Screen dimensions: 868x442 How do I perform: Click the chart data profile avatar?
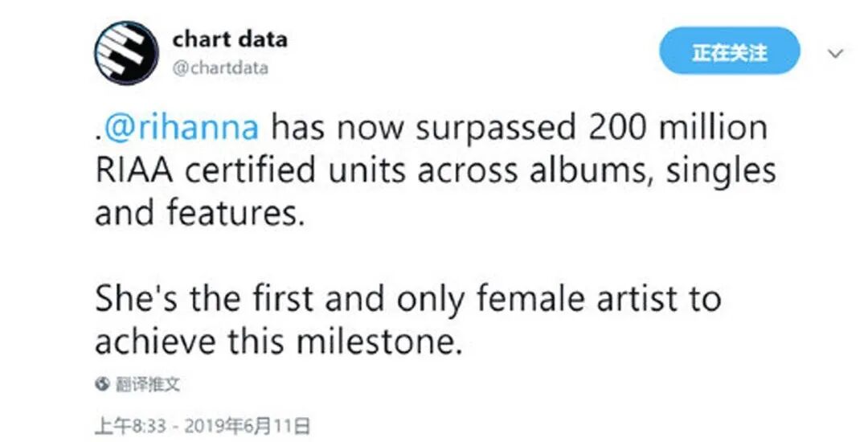point(125,54)
